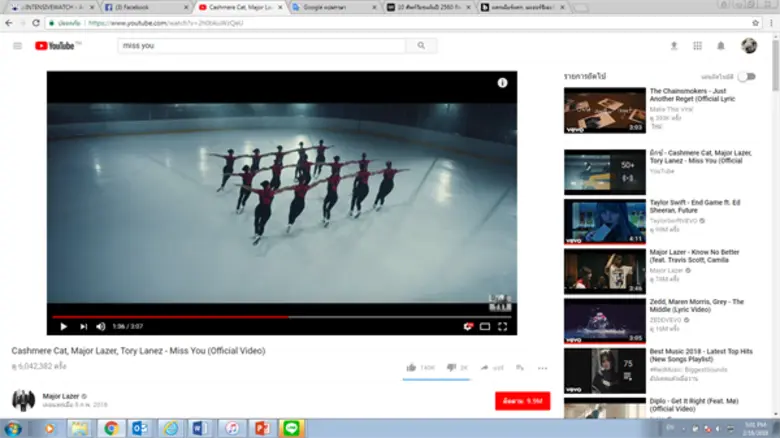Switch to the Cashmere Cat YouTube tab
780x438 pixels.
240,7
